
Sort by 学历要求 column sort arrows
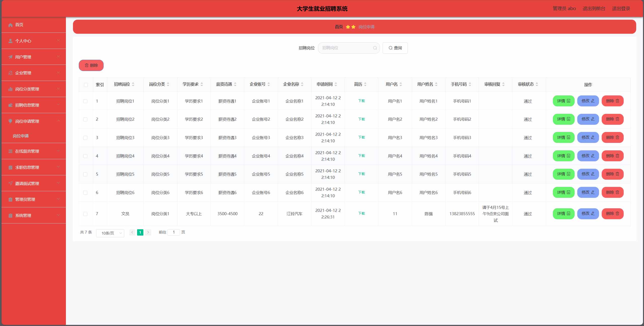pyautogui.click(x=202, y=84)
